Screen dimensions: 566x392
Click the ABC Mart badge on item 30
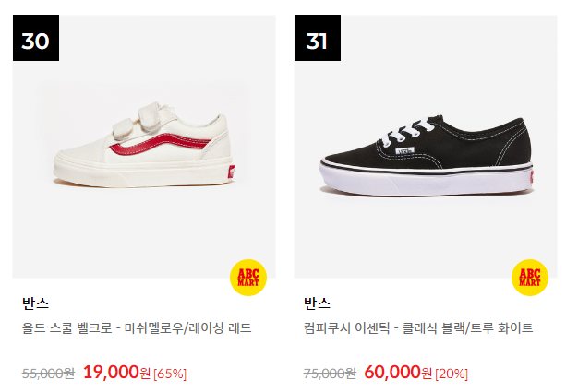(248, 278)
